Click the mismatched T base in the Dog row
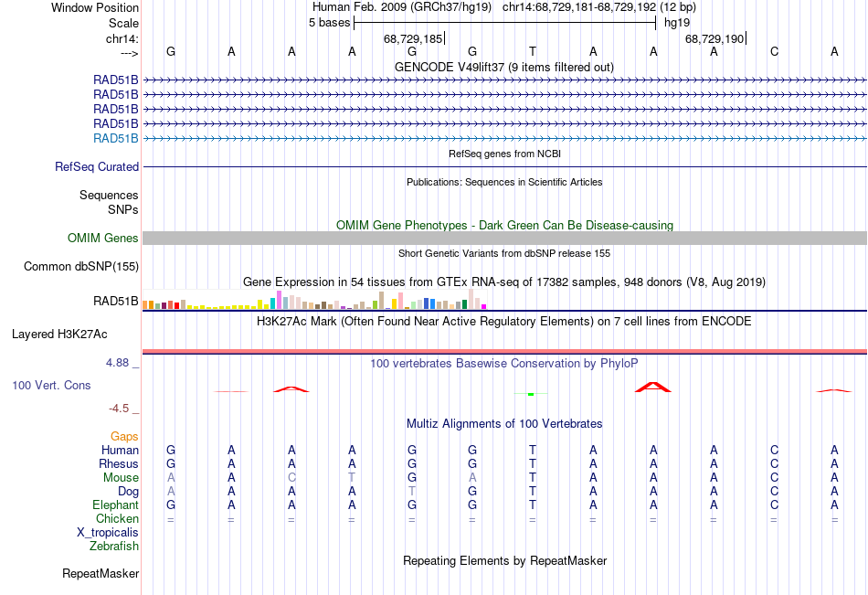This screenshot has width=868, height=595. point(412,492)
